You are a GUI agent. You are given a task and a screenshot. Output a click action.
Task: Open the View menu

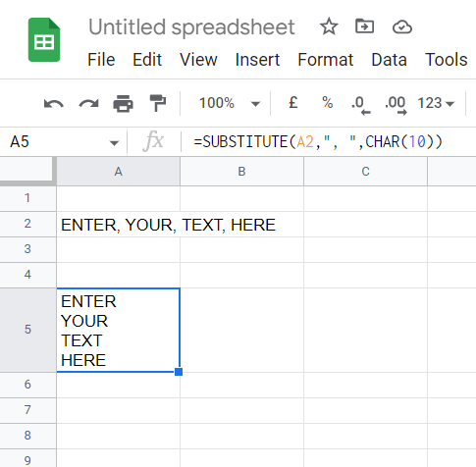(198, 60)
